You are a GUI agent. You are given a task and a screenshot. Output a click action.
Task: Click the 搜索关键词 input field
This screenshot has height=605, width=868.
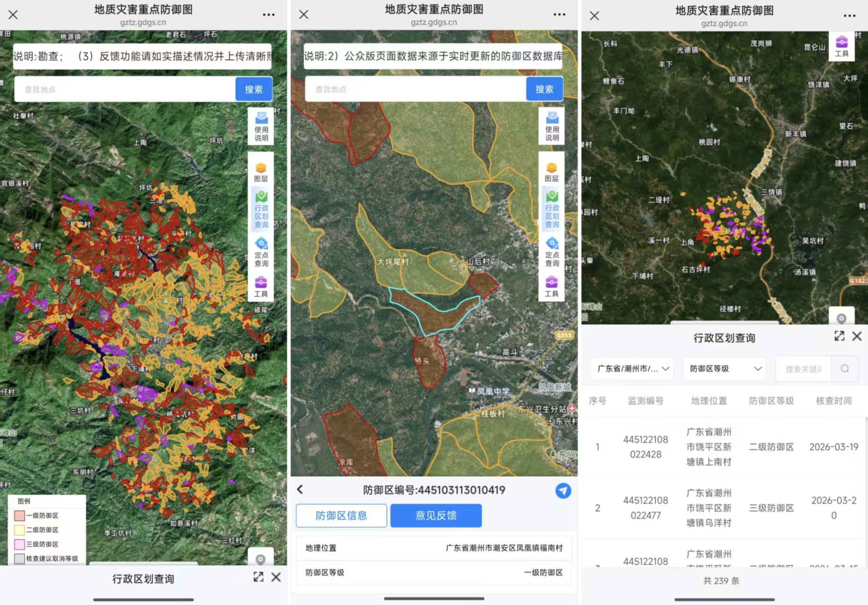804,368
